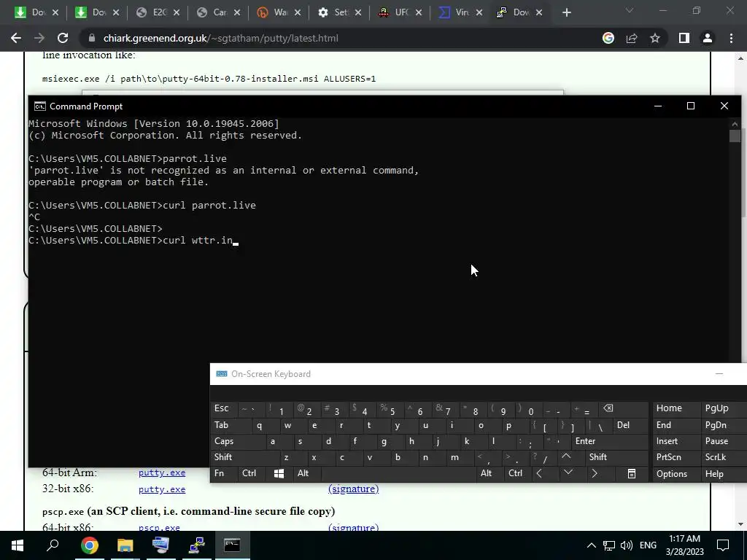Toggle the Chrome side panel icon
Image resolution: width=747 pixels, height=560 pixels.
pyautogui.click(x=684, y=38)
